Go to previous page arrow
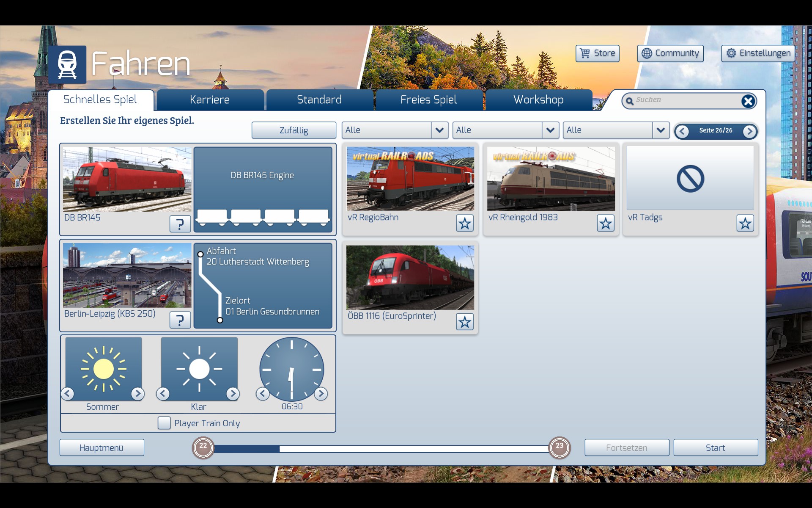This screenshot has width=812, height=508. point(682,131)
